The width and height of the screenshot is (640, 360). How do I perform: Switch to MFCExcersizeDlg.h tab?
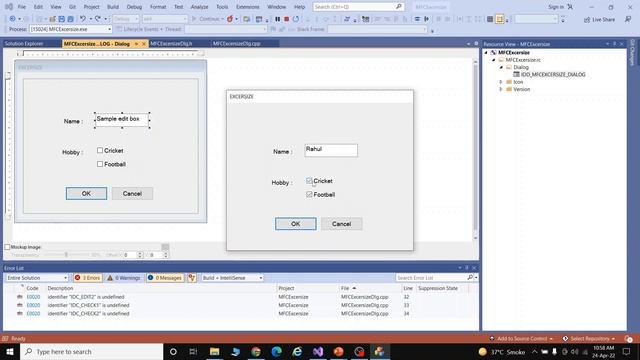click(171, 44)
